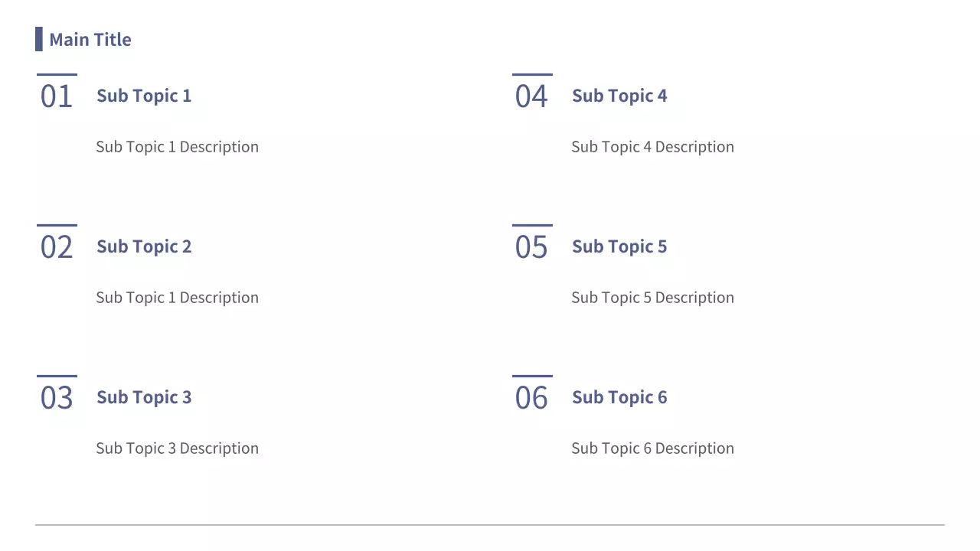The image size is (980, 551).
Task: Select the number 04 label
Action: [x=531, y=96]
